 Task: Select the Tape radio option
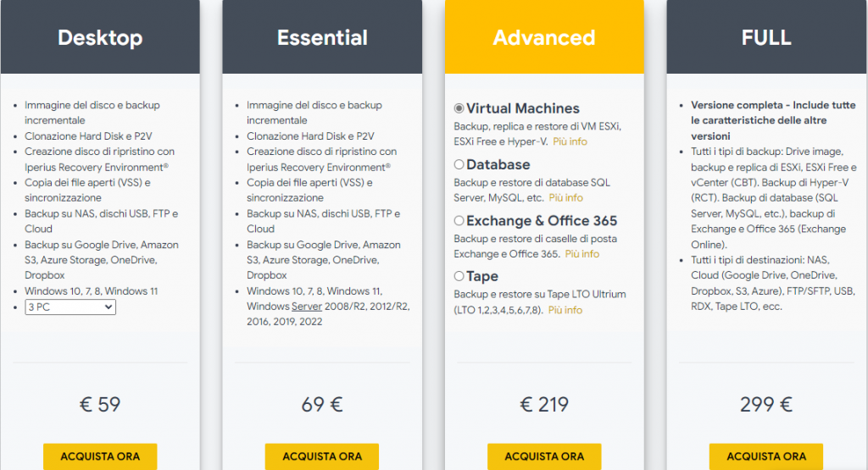459,276
